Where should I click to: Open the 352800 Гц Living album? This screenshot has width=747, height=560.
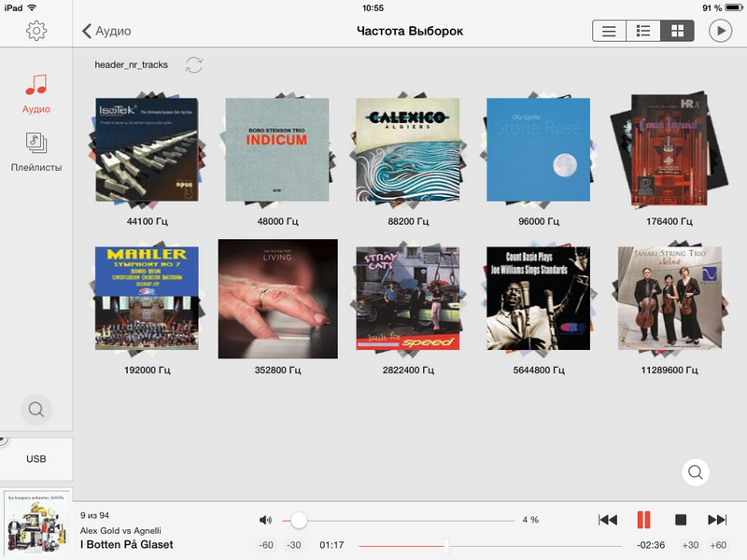(277, 299)
